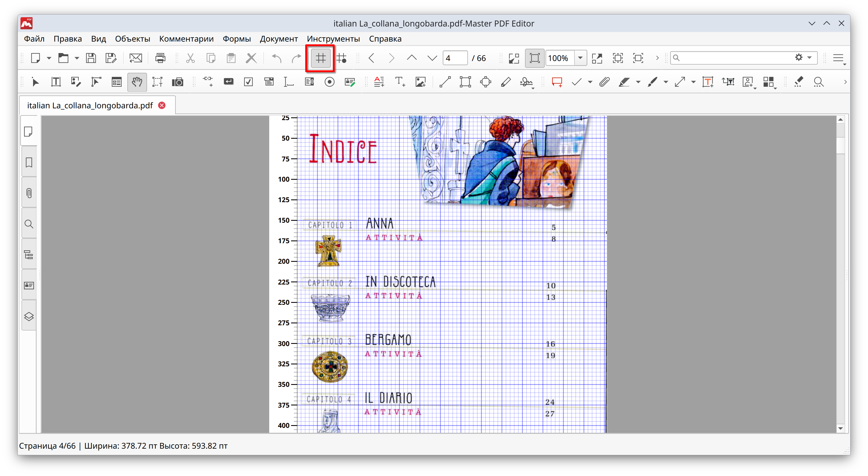Screen dimensions: 868x476
Task: Expand the arrow measure tool dropdown
Action: click(693, 82)
